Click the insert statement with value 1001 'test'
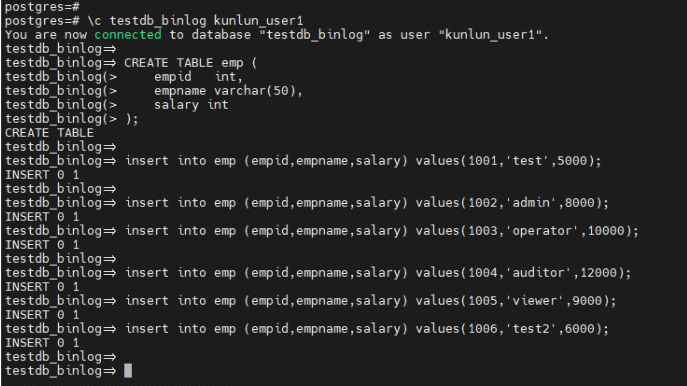687x386 pixels. coord(363,161)
